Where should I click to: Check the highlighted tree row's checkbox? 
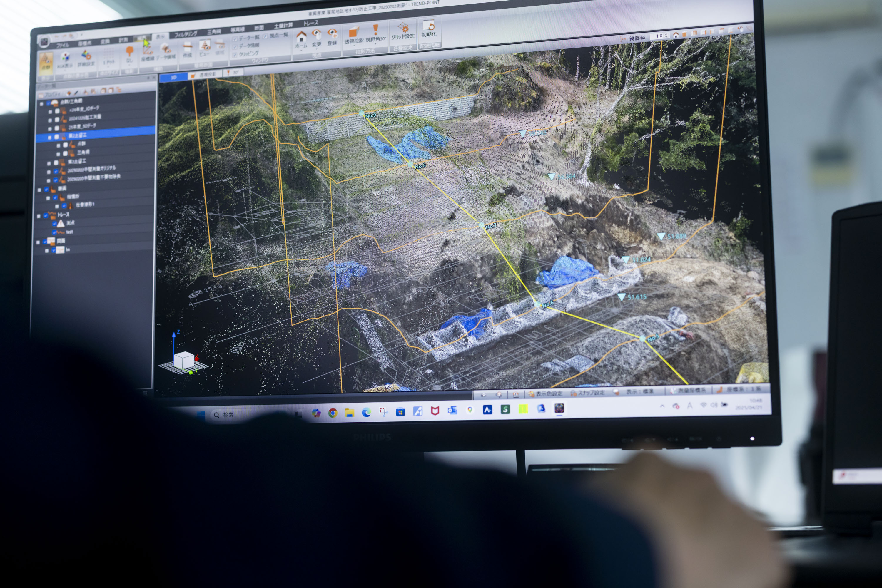tap(57, 137)
